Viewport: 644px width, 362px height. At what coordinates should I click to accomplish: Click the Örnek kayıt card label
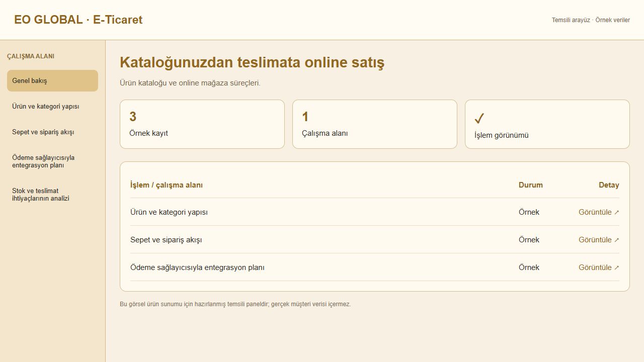pyautogui.click(x=148, y=133)
